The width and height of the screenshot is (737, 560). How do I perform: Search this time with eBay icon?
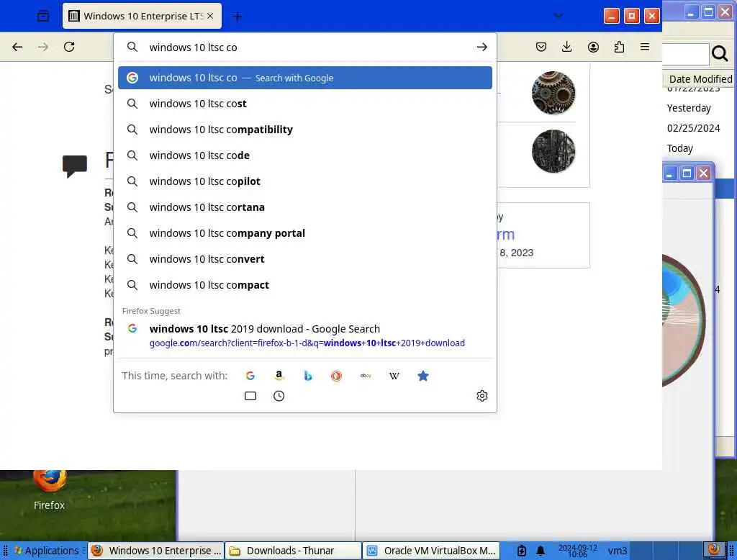click(x=366, y=376)
